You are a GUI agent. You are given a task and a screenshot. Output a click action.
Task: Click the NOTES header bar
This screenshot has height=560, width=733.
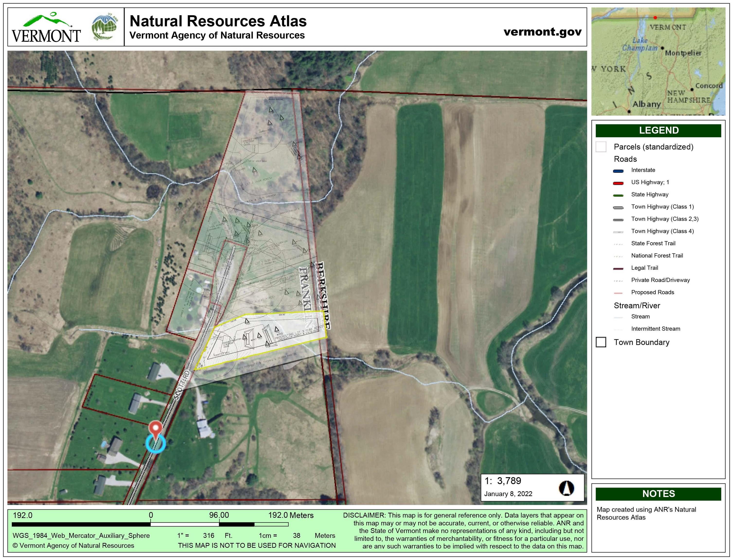[x=658, y=494]
